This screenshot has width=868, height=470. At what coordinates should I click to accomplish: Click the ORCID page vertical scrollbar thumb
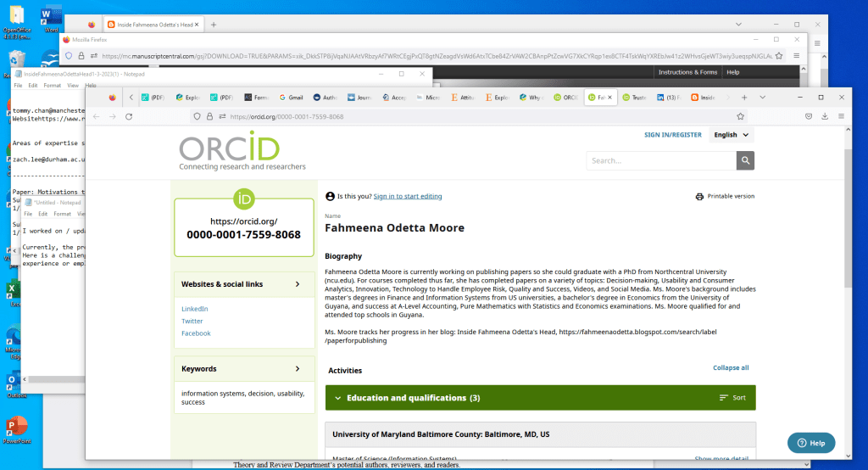pyautogui.click(x=848, y=218)
